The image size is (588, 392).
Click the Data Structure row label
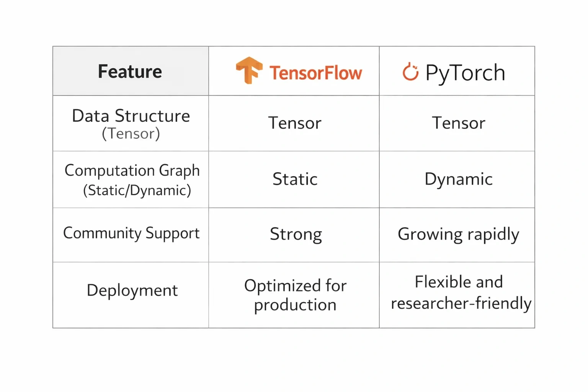coord(131,116)
